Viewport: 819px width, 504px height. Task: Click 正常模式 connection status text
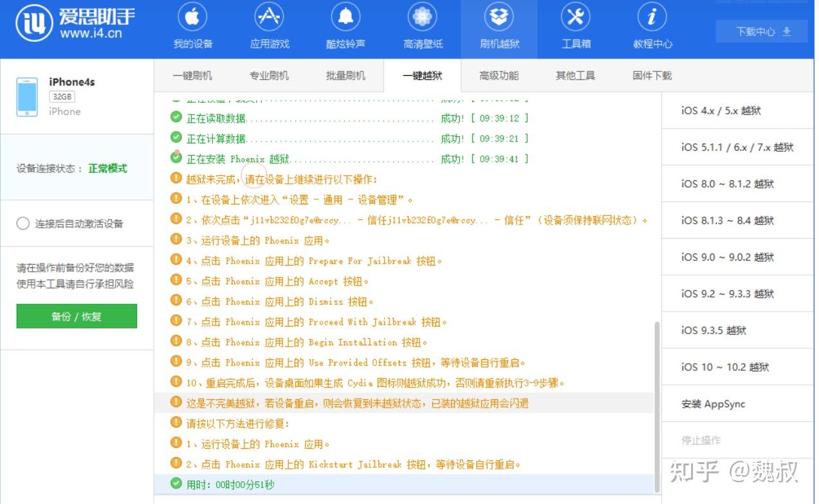click(x=107, y=168)
